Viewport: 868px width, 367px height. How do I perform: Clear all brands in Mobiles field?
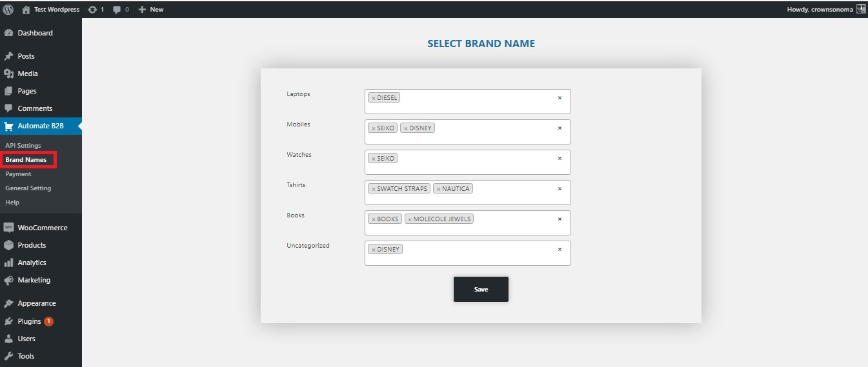coord(560,128)
